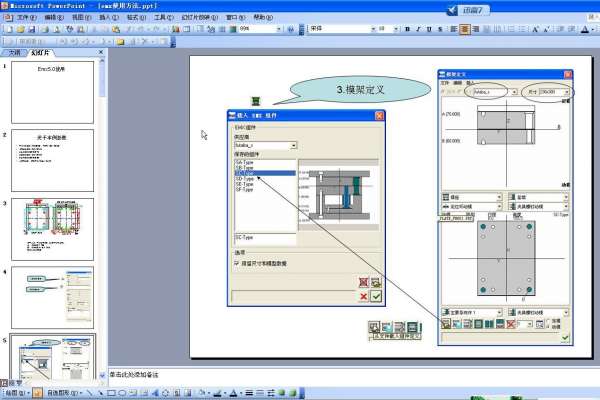The width and height of the screenshot is (600, 400).
Task: Open the 自选图形 AutoShapes menu
Action: tap(63, 393)
